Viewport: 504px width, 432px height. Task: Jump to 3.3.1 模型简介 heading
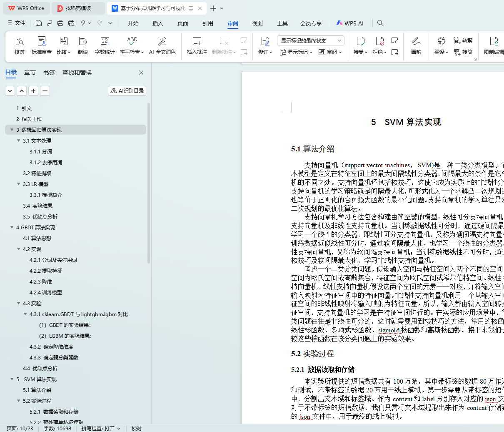coord(46,195)
